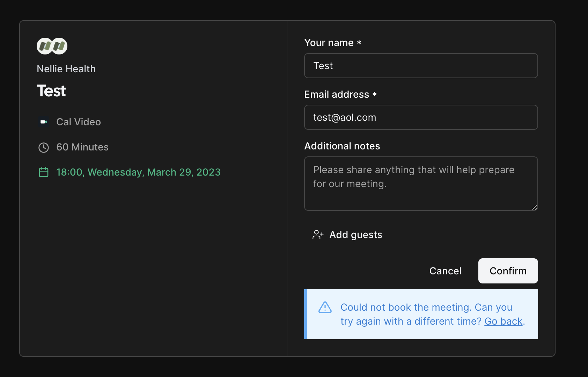Click the notes textarea resize handle
Image resolution: width=588 pixels, height=377 pixels.
click(535, 208)
